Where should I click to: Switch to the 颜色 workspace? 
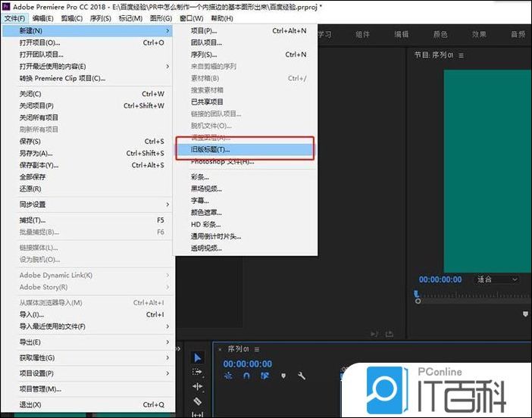click(440, 35)
